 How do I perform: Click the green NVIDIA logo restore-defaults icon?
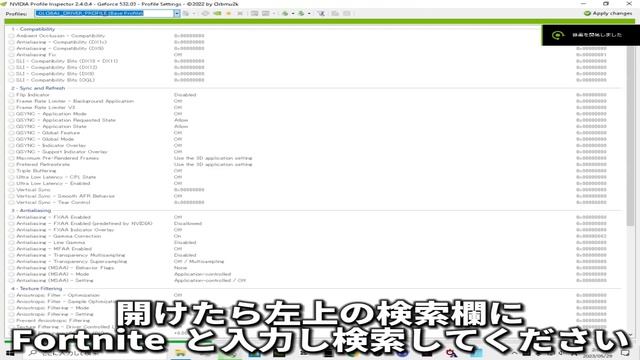coord(217,13)
